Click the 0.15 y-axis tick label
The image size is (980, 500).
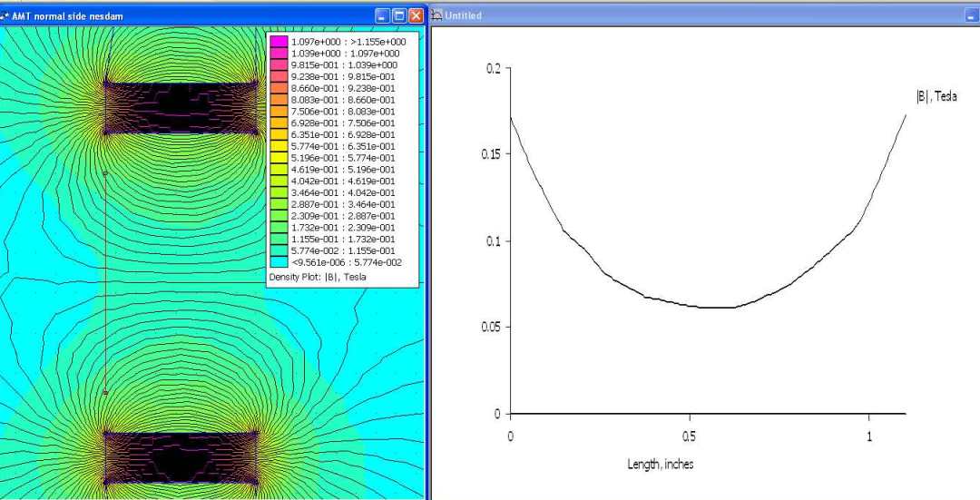[491, 154]
